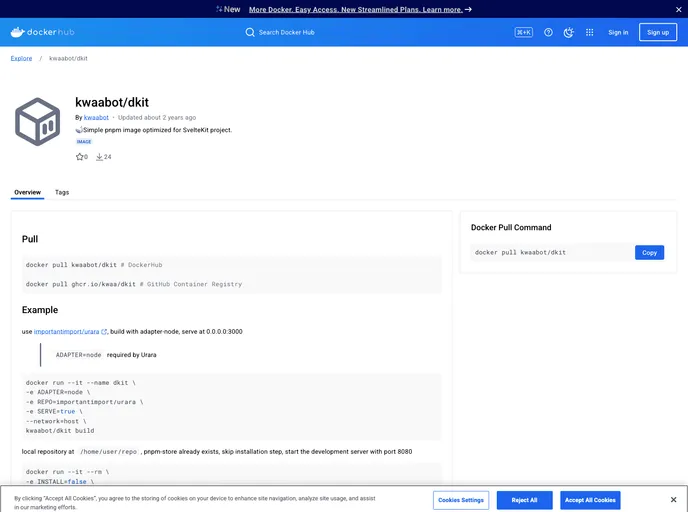Open the keyboard shortcut search badge
Image resolution: width=688 pixels, height=512 pixels.
523,32
